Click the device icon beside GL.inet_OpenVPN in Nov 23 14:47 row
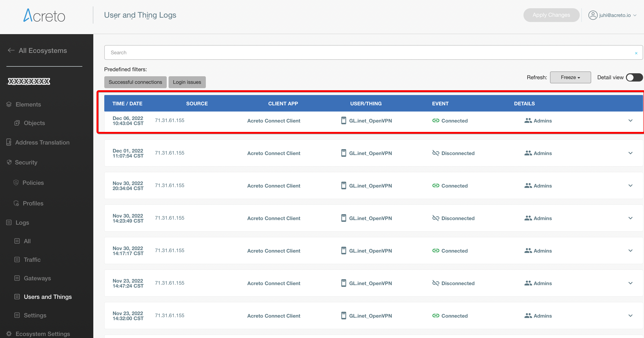 (x=344, y=283)
